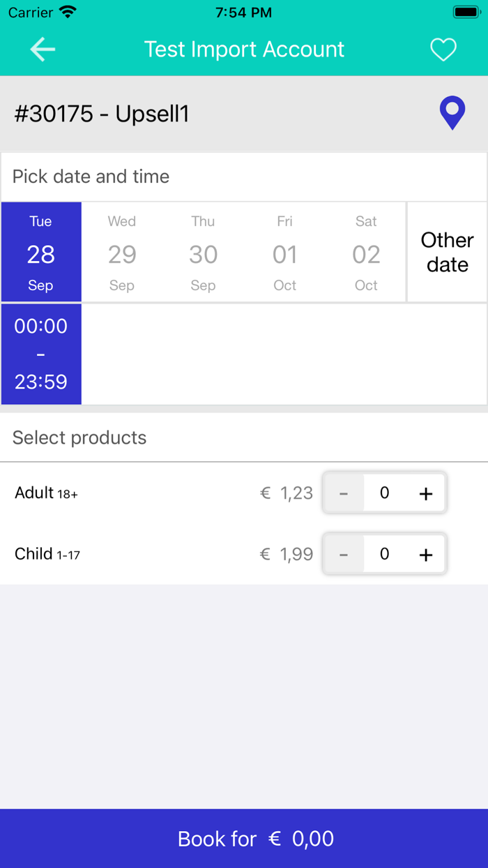This screenshot has height=868, width=488.
Task: Open the map location pin
Action: point(452,113)
